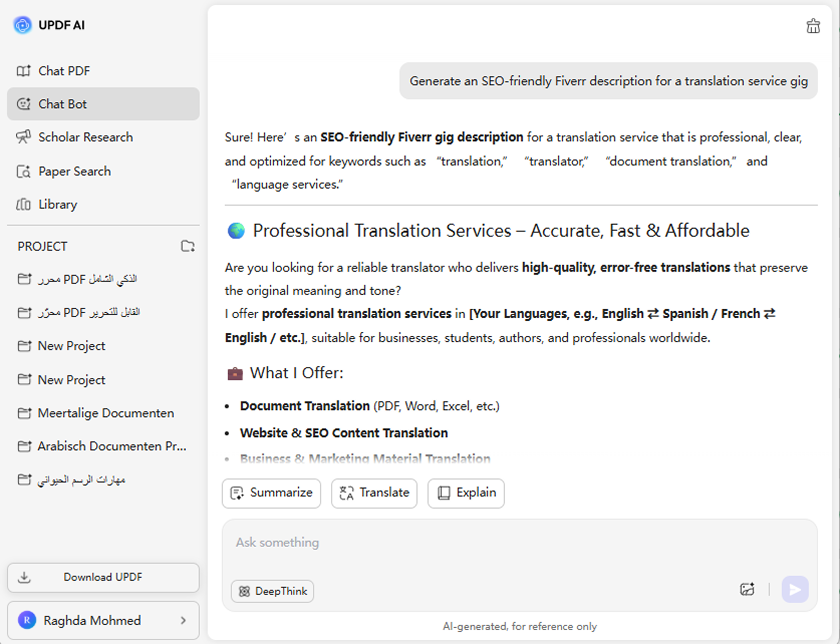This screenshot has width=840, height=644.
Task: Open the Arabisch Documenten project
Action: 111,446
